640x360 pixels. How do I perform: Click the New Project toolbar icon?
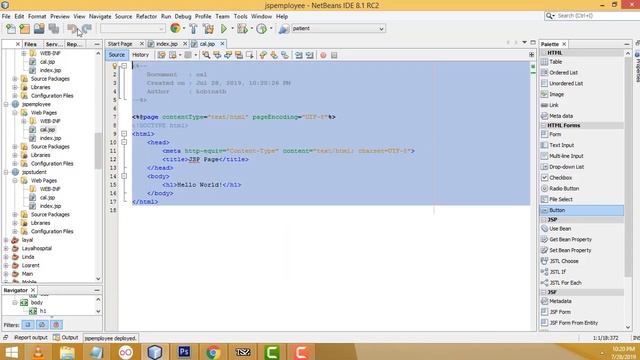[x=24, y=29]
